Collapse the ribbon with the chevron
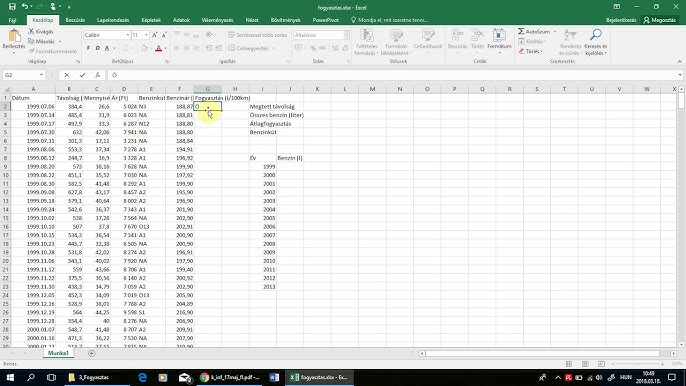Image resolution: width=686 pixels, height=386 pixels. [679, 61]
